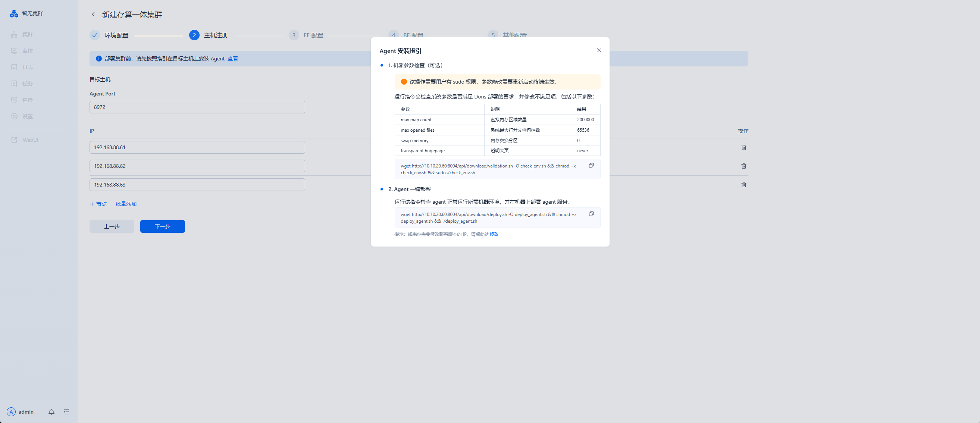The image size is (980, 423).
Task: Click the back arrow beside 新建存算一体集群
Action: [x=93, y=15]
